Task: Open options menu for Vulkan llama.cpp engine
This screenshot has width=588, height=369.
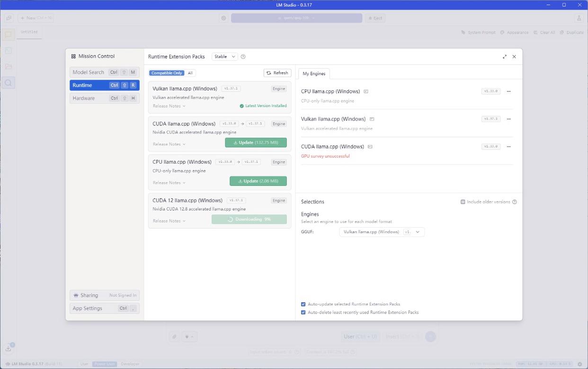Action: tap(508, 119)
